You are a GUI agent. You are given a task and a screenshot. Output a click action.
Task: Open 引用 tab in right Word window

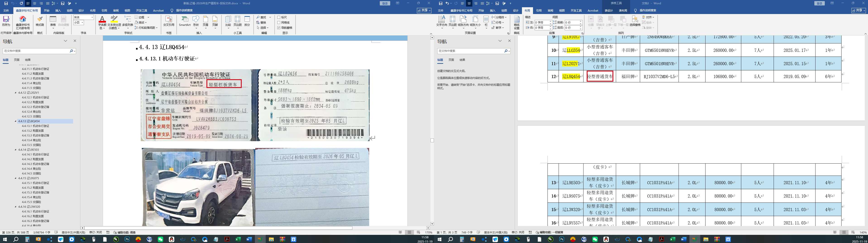click(x=539, y=10)
